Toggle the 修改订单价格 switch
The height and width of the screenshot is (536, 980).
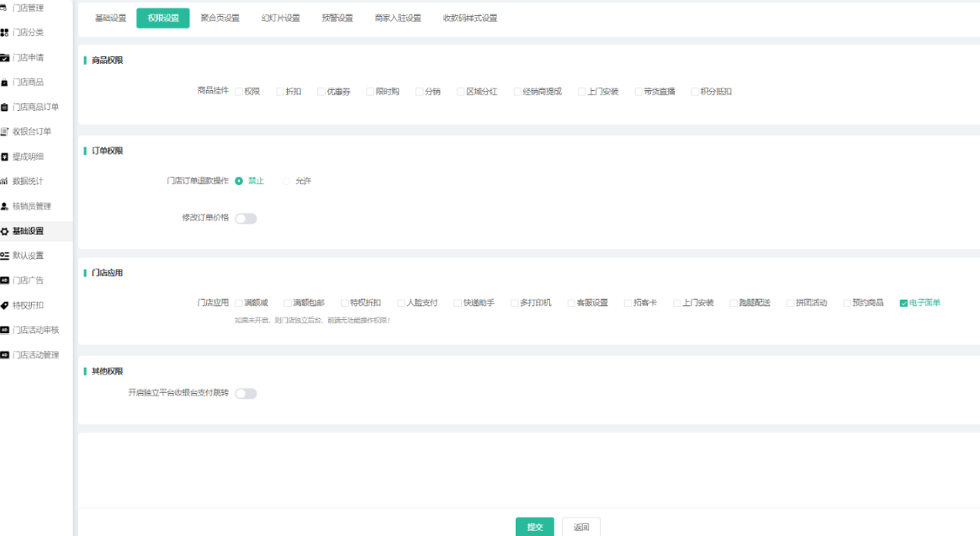tap(246, 219)
